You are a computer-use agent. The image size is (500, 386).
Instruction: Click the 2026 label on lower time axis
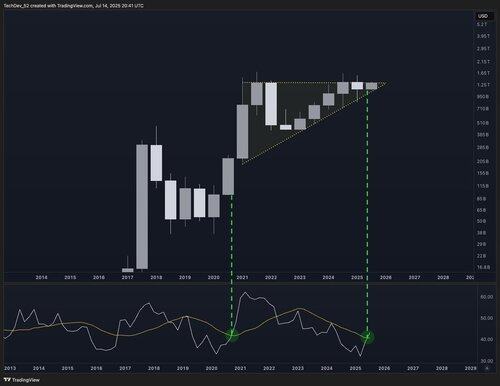coord(384,368)
